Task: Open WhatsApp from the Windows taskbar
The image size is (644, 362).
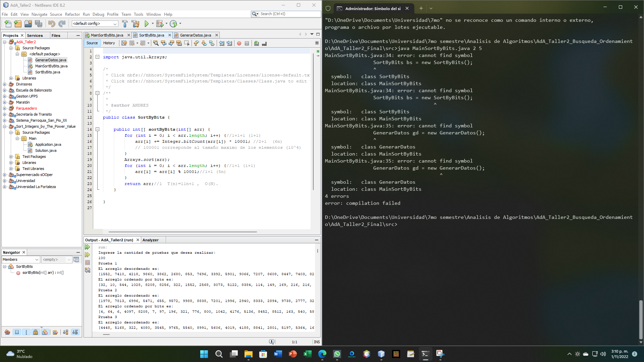Action: [337, 354]
